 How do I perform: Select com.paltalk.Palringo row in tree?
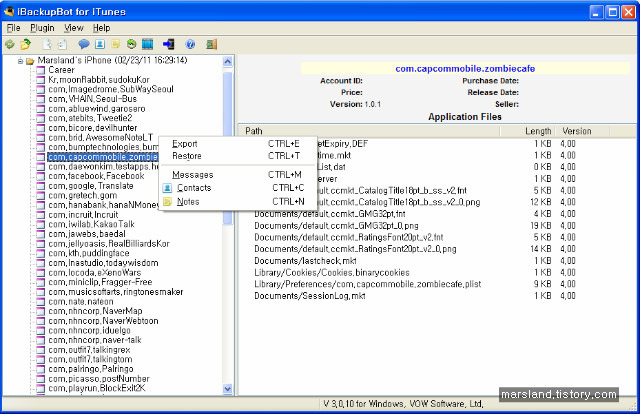(91, 369)
